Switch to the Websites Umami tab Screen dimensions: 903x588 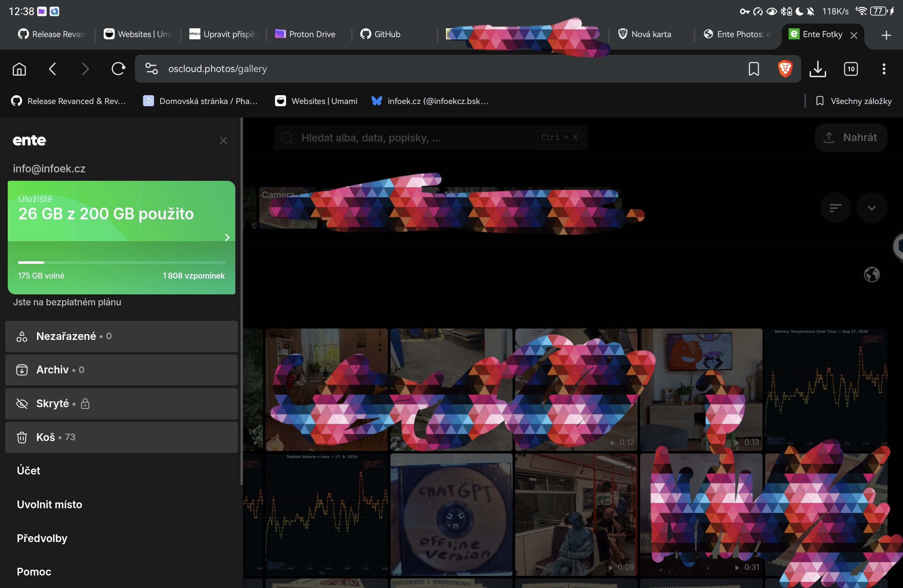(138, 34)
